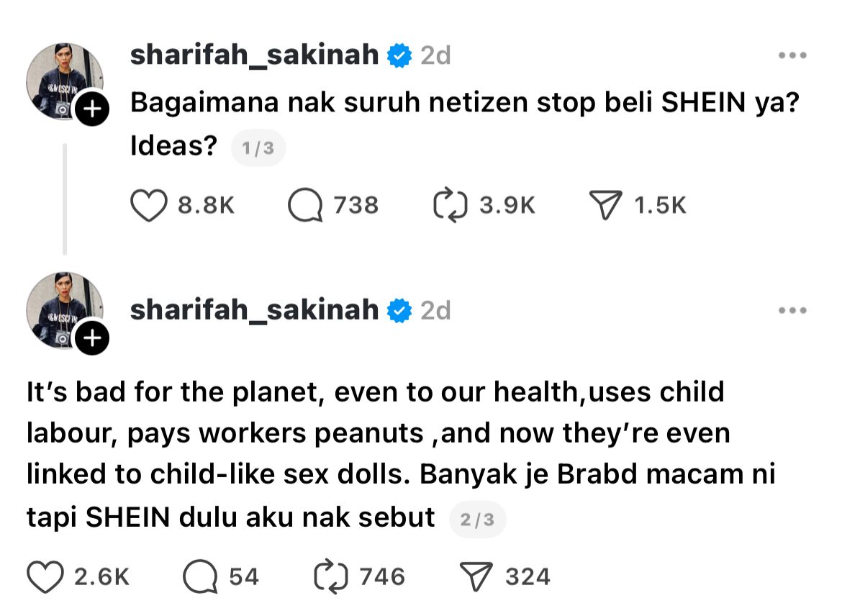Open the 2/3 thread indicator

(x=478, y=520)
